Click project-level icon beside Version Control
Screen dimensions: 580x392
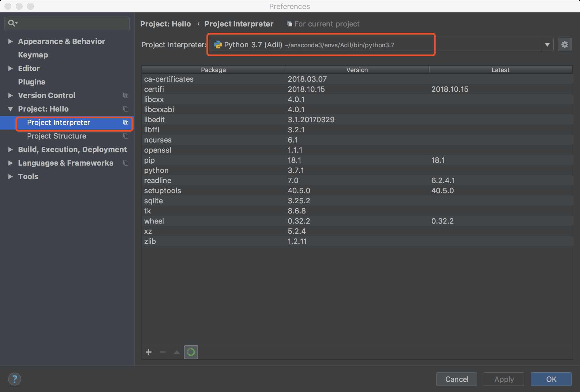(126, 95)
